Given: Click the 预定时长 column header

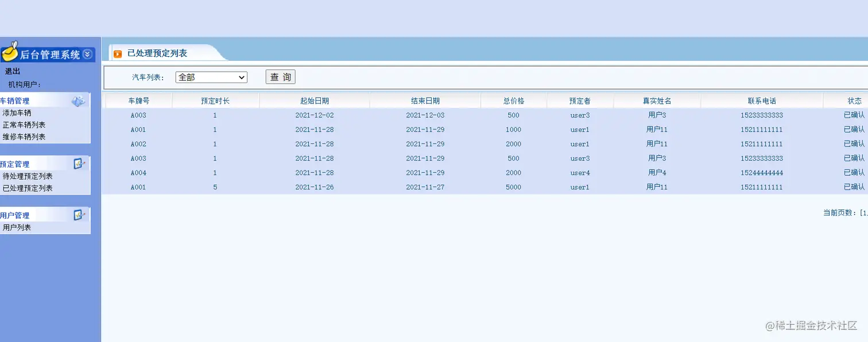Looking at the screenshot, I should click(215, 100).
